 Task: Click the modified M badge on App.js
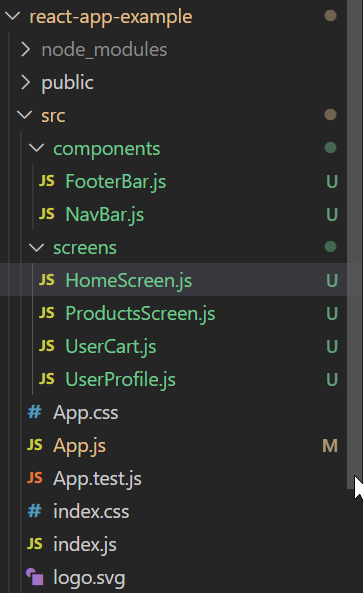point(330,446)
